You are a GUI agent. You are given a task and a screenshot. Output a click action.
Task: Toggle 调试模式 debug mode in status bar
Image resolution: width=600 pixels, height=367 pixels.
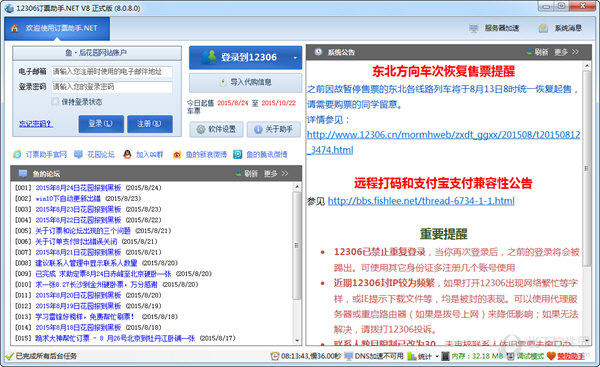pyautogui.click(x=525, y=356)
